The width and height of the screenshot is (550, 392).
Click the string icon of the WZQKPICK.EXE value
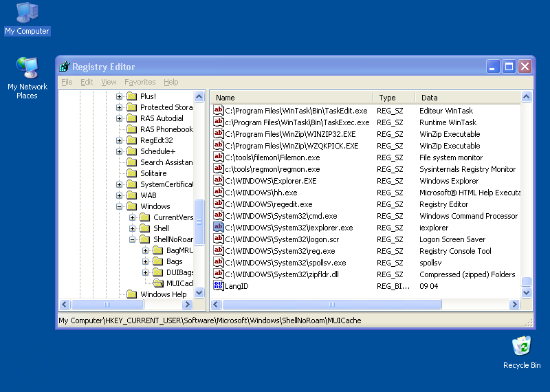click(218, 146)
